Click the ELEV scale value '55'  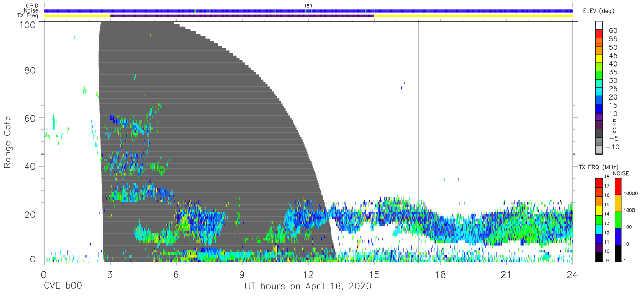click(613, 39)
